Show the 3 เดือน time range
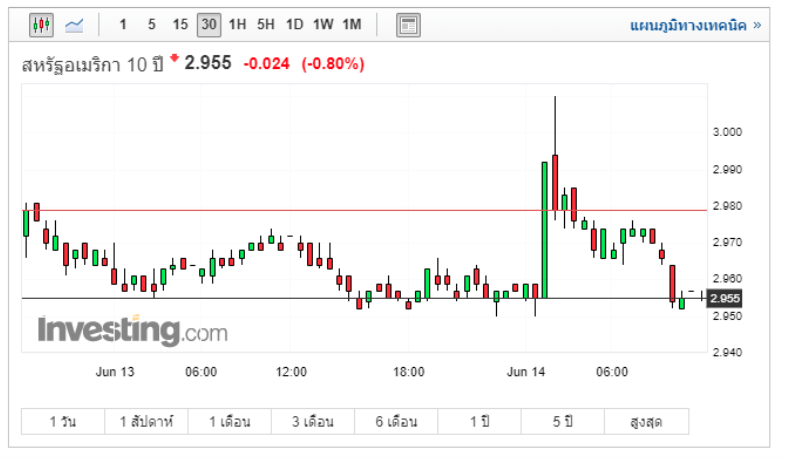Viewport: 785px width, 458px height. [x=313, y=422]
